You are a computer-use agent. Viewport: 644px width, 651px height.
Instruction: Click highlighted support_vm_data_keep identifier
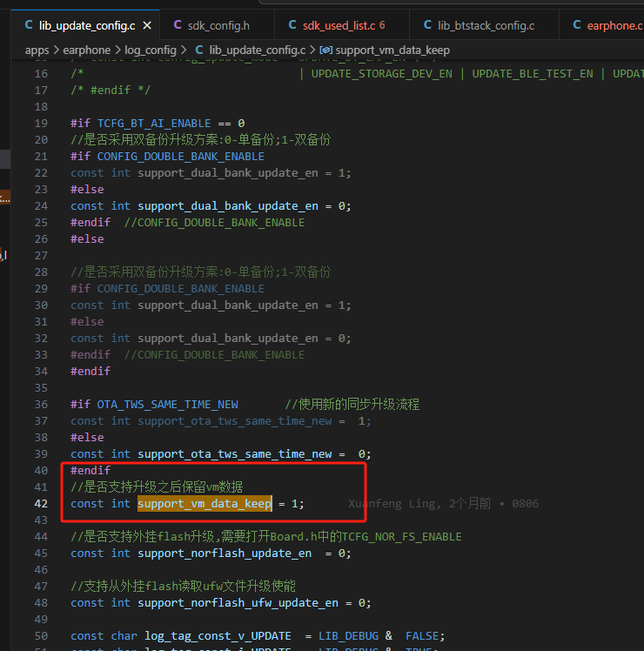click(x=205, y=504)
